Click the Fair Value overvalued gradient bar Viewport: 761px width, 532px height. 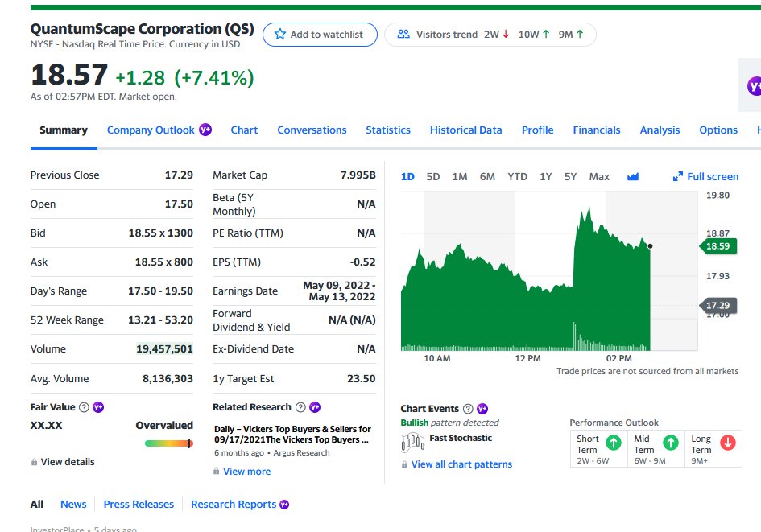pyautogui.click(x=169, y=443)
